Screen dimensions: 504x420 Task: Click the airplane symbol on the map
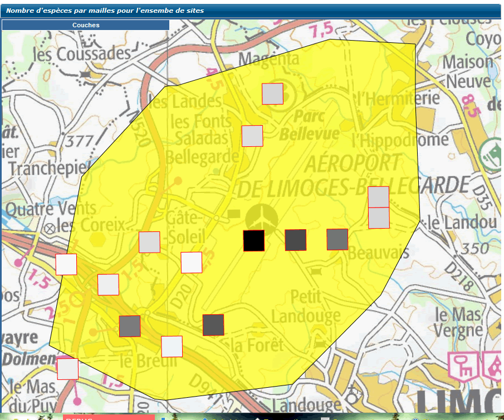coord(262,219)
